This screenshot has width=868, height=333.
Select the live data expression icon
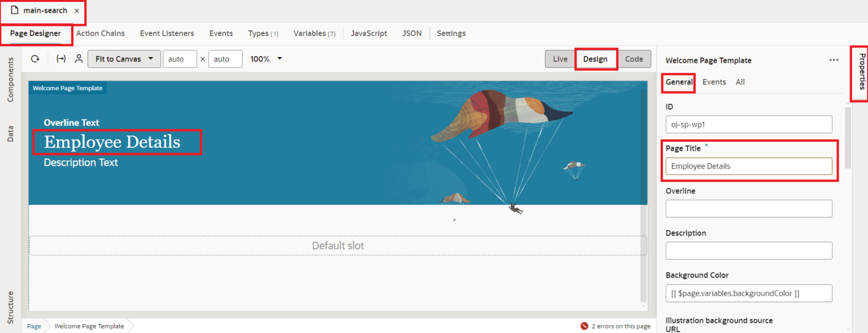coord(61,58)
